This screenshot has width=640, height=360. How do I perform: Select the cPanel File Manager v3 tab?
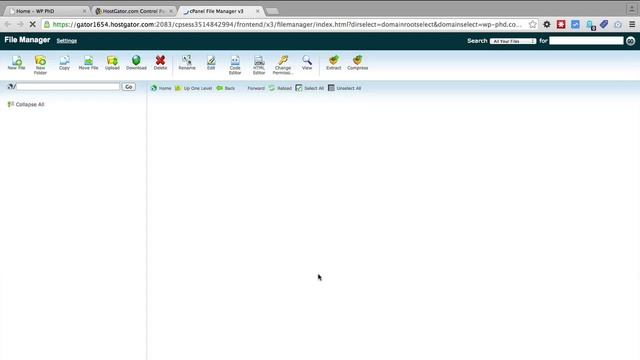coord(221,11)
